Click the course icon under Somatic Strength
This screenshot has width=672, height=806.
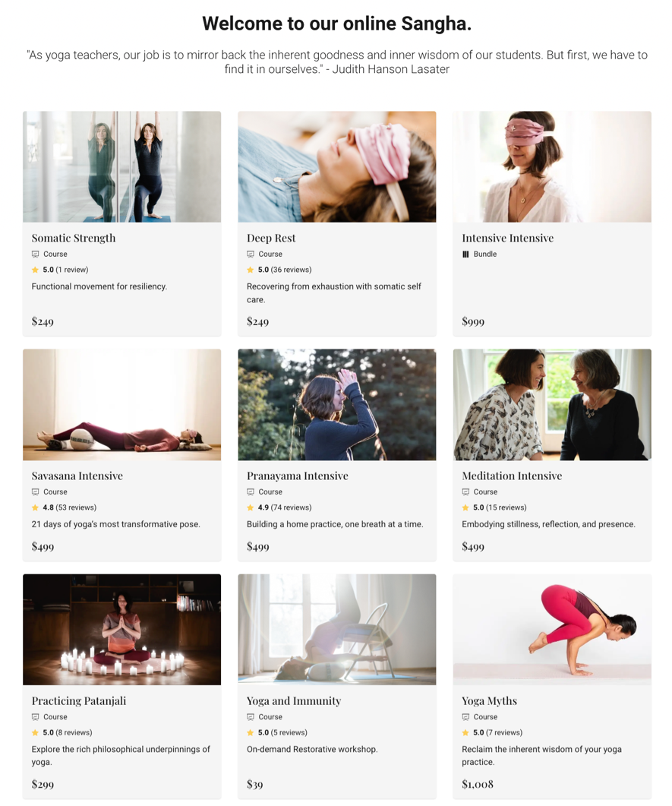pyautogui.click(x=36, y=254)
